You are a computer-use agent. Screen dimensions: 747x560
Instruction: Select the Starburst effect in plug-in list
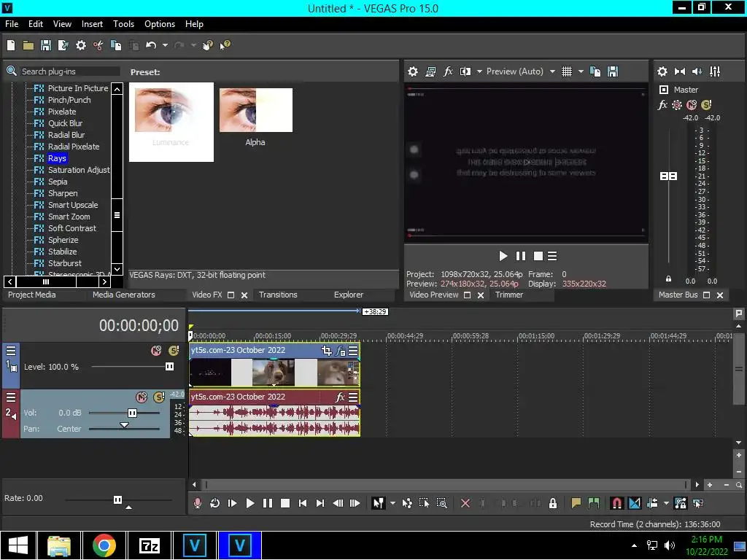(x=65, y=263)
